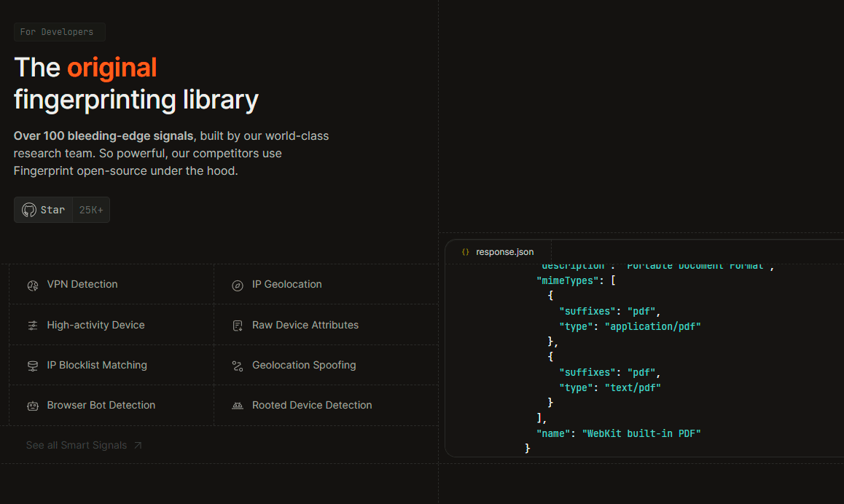Select the response.json tab
Image resolution: width=844 pixels, height=504 pixels.
pos(504,252)
